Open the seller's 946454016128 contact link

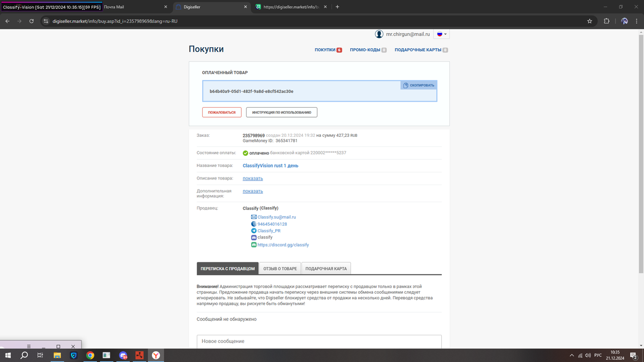click(272, 224)
